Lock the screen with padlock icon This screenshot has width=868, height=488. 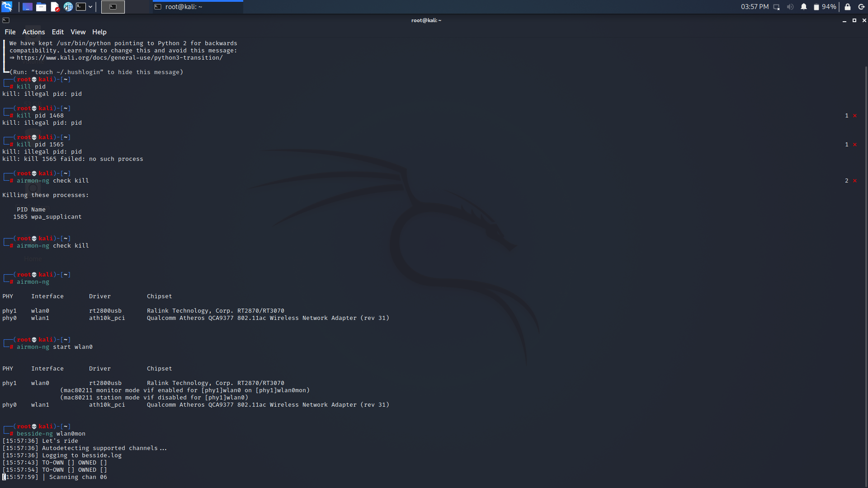tap(848, 7)
